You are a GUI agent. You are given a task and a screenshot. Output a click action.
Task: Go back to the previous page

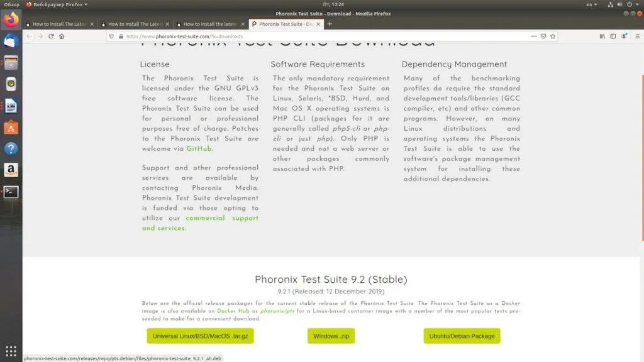pyautogui.click(x=29, y=36)
